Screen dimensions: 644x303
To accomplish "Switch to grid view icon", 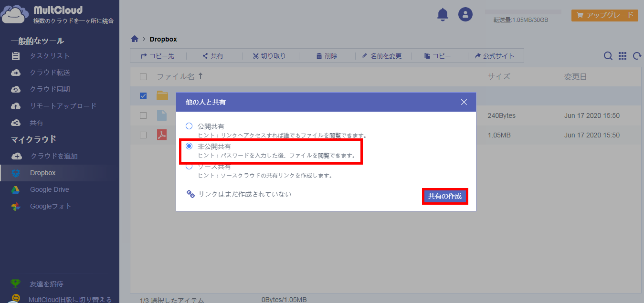I will tap(623, 56).
